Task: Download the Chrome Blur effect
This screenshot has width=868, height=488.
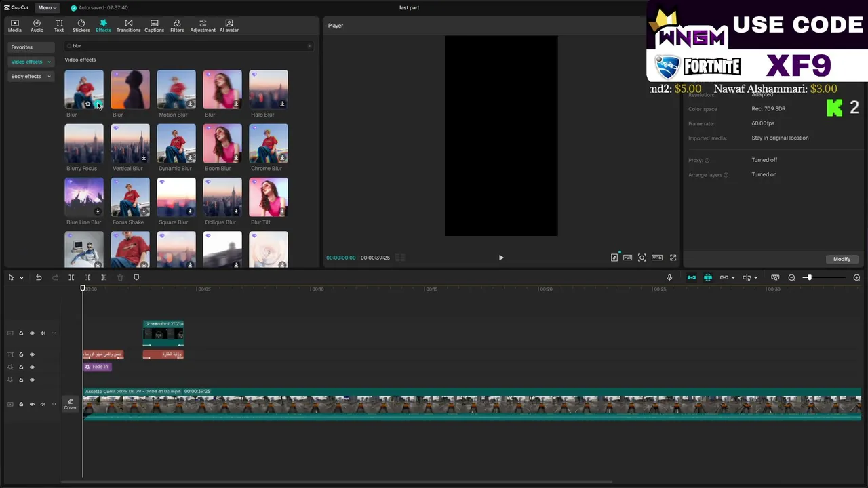Action: point(282,157)
